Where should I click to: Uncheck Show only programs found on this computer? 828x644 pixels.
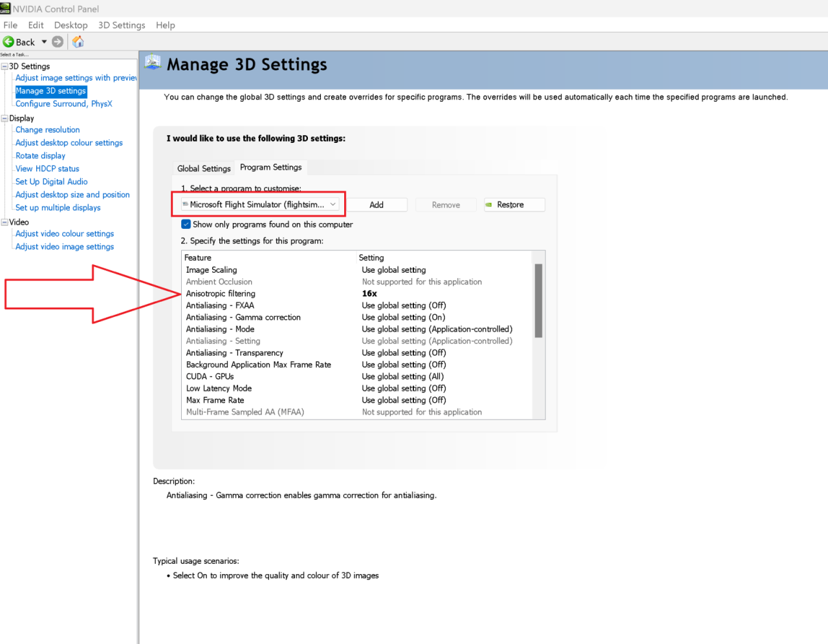[186, 224]
